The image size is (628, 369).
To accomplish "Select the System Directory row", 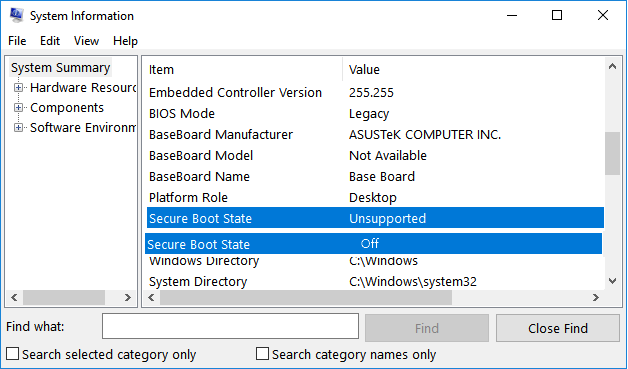I will (375, 282).
